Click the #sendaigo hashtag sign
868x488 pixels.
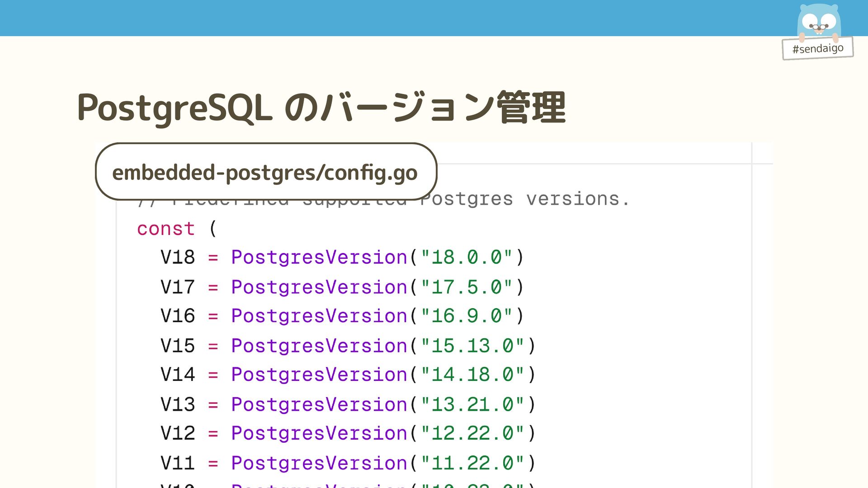pos(817,48)
